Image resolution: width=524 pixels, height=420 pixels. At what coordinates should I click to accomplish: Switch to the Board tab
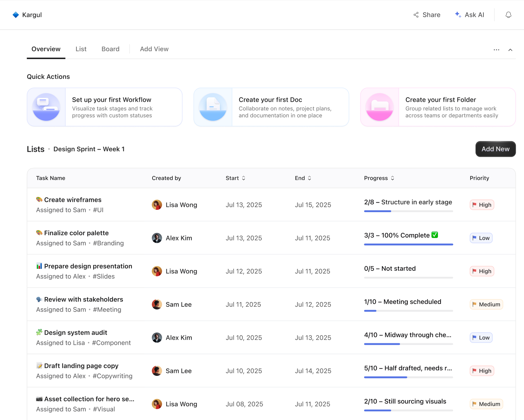pos(110,49)
